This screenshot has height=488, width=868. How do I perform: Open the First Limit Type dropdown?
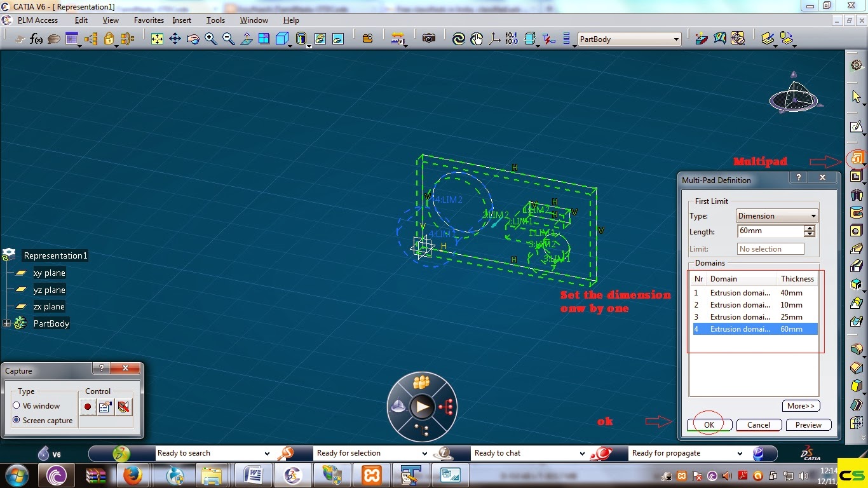pyautogui.click(x=813, y=215)
